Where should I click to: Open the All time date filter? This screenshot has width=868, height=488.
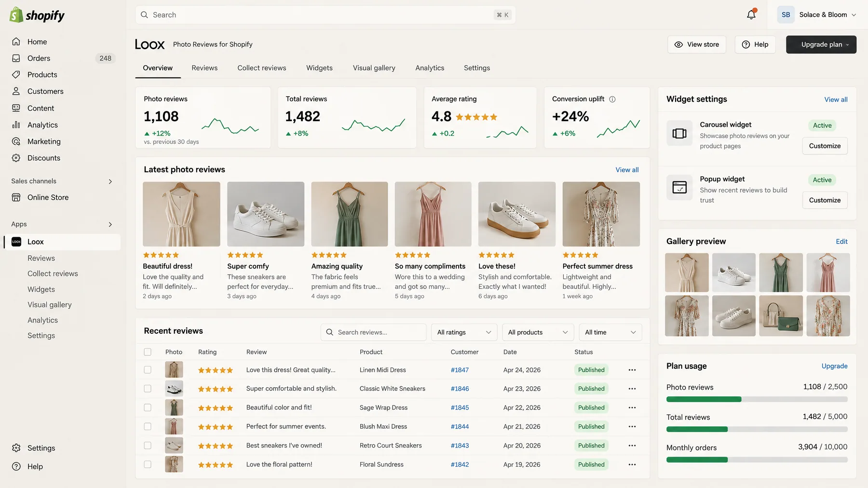click(610, 332)
